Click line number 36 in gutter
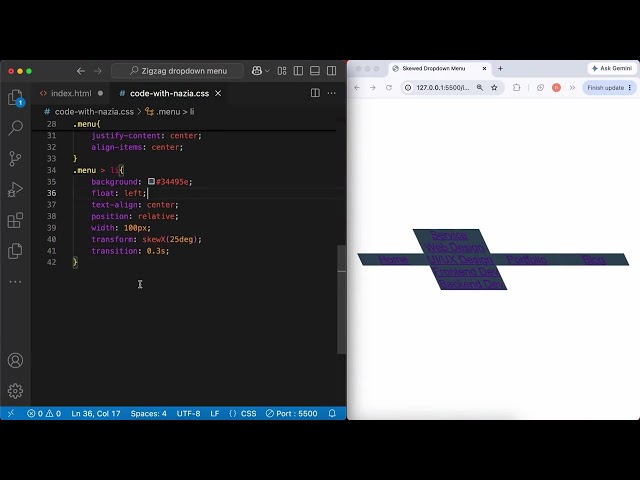The width and height of the screenshot is (640, 480). [x=51, y=193]
